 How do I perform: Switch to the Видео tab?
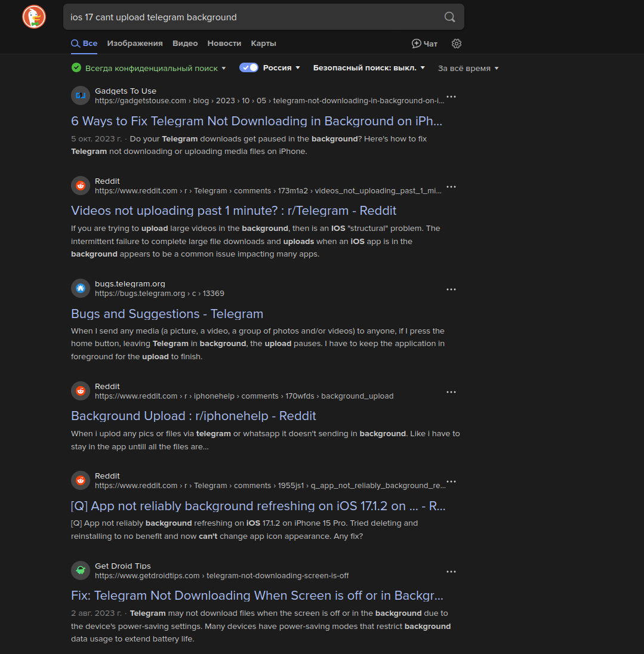185,44
